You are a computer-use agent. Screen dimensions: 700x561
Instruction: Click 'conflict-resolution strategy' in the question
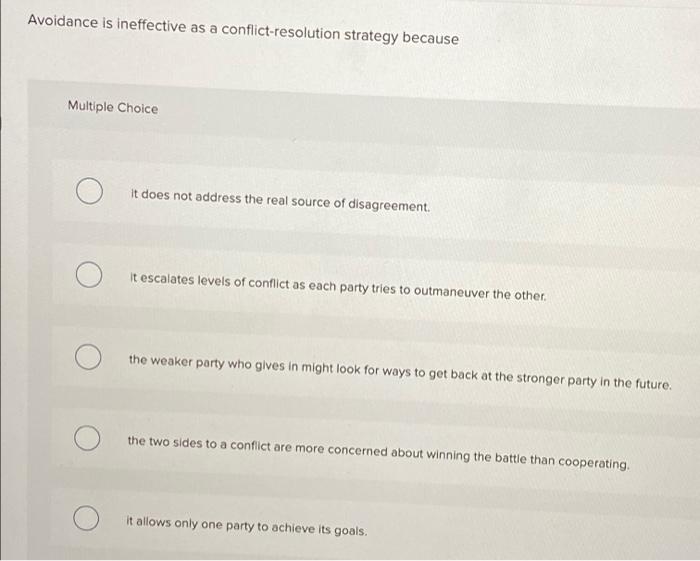tap(309, 33)
